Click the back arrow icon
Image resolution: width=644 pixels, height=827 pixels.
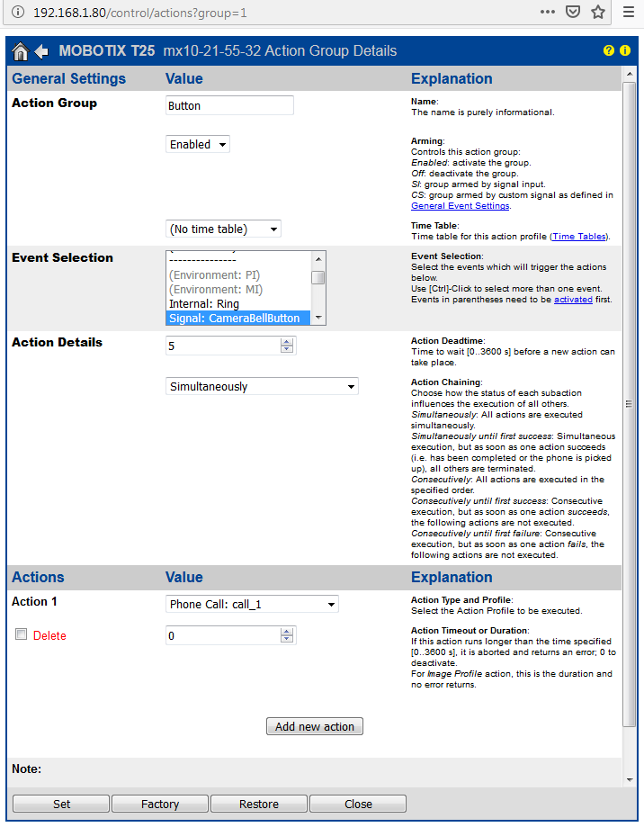click(x=41, y=51)
